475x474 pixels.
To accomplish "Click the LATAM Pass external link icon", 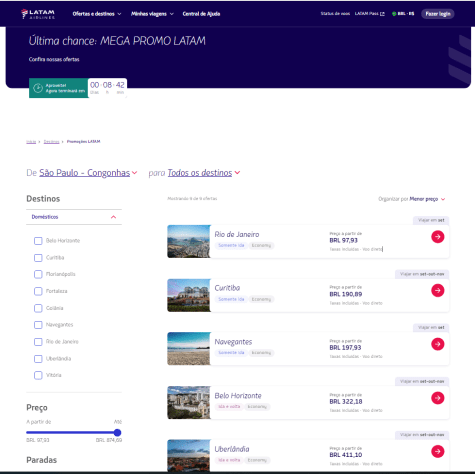I will coord(382,14).
